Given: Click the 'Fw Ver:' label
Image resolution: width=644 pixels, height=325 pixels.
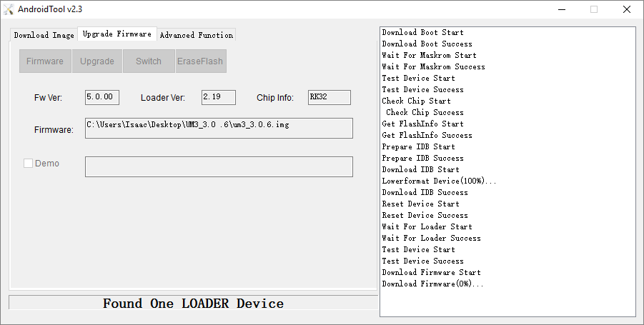Looking at the screenshot, I should [x=48, y=98].
